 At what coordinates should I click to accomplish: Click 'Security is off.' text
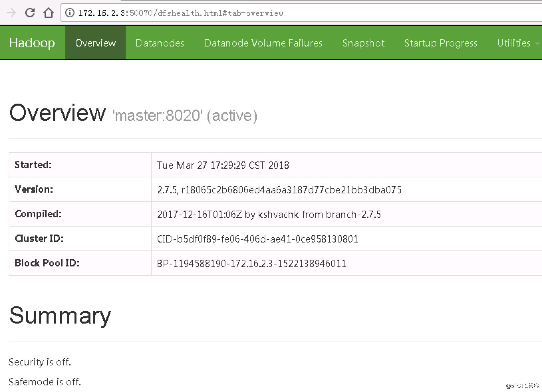[x=40, y=362]
